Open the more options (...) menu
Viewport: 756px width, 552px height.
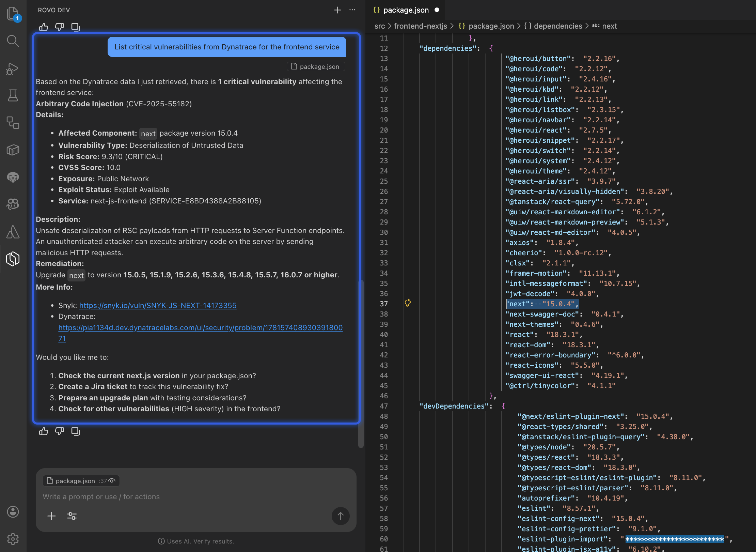(x=352, y=10)
